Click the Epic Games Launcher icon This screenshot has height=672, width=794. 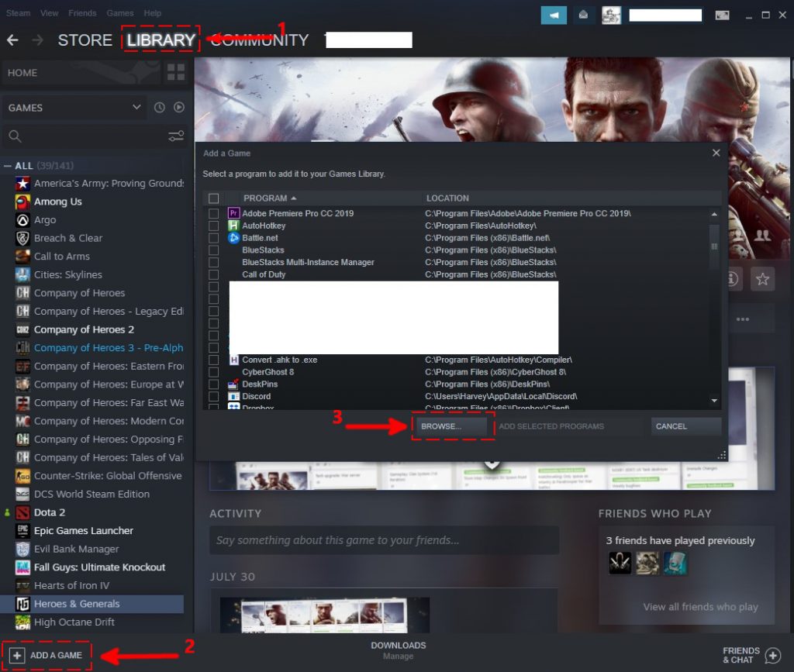pyautogui.click(x=22, y=531)
